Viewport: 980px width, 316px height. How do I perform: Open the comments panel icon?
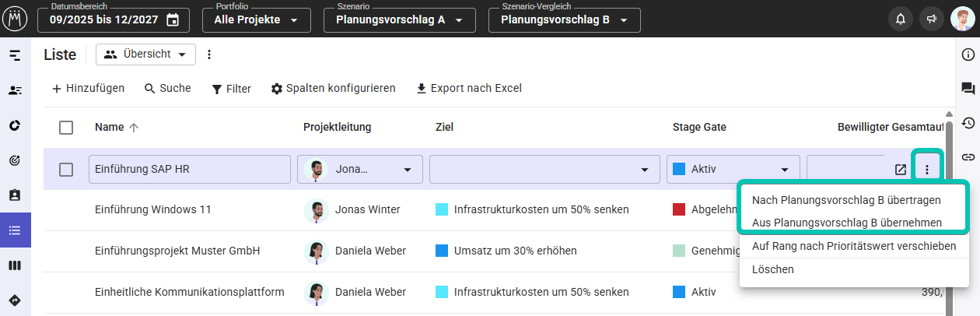[x=968, y=89]
